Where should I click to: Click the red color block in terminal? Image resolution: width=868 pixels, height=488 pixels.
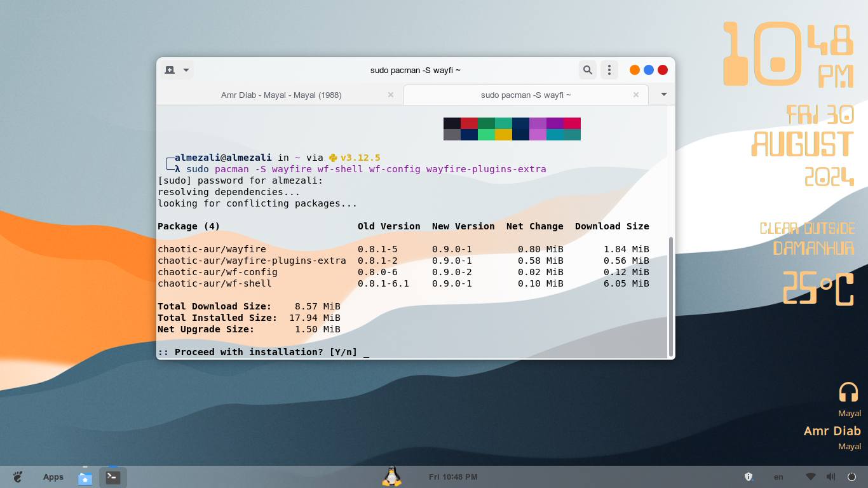pyautogui.click(x=469, y=123)
